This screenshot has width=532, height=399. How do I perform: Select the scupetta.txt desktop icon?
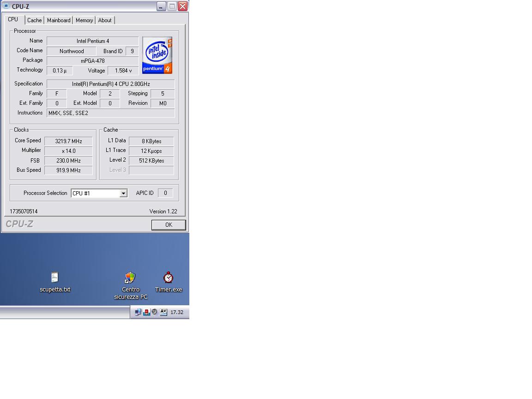54,282
